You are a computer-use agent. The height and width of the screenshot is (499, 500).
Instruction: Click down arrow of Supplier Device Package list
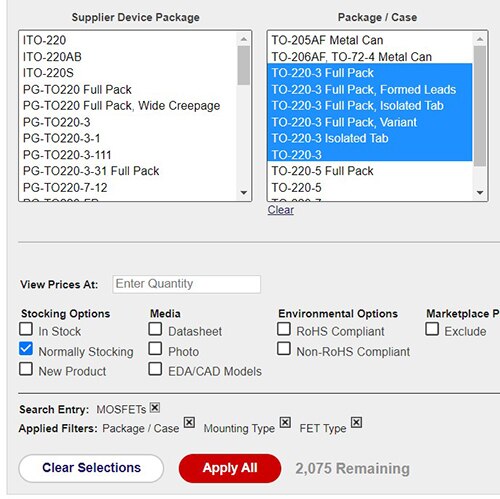coord(244,192)
